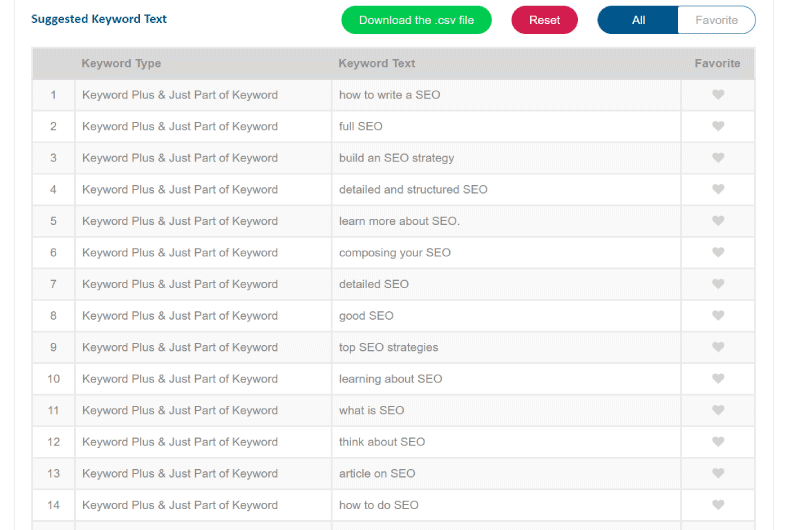The width and height of the screenshot is (800, 530).
Task: Favorite 'top SEO strategies' heart icon
Action: pyautogui.click(x=718, y=347)
